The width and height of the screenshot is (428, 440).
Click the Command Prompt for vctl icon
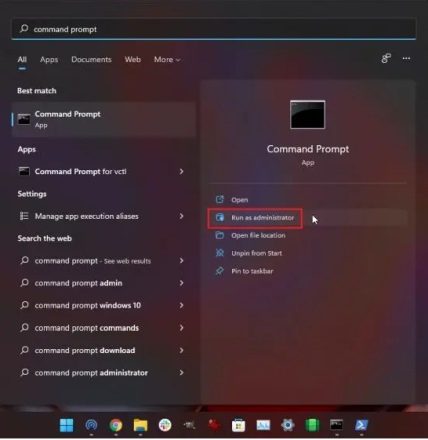(x=24, y=171)
